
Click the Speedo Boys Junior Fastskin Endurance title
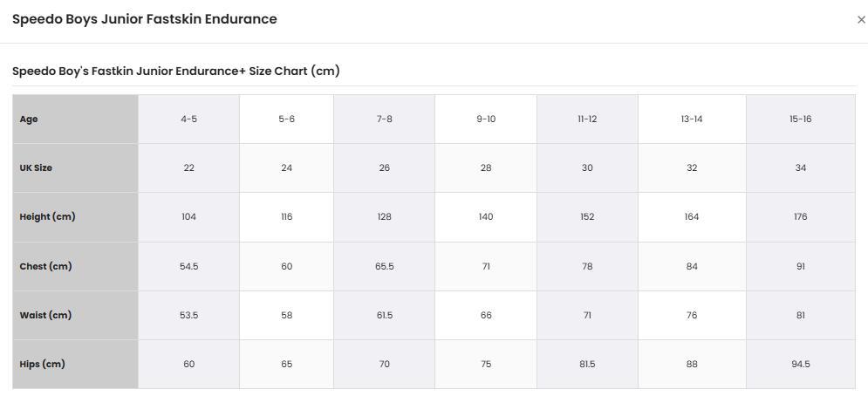[x=145, y=19]
